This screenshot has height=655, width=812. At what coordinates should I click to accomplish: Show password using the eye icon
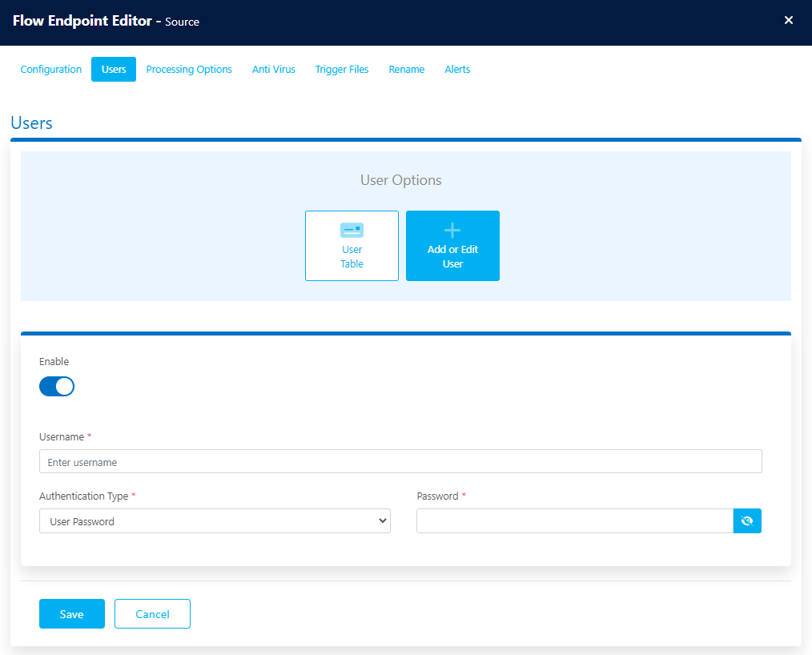tap(747, 521)
